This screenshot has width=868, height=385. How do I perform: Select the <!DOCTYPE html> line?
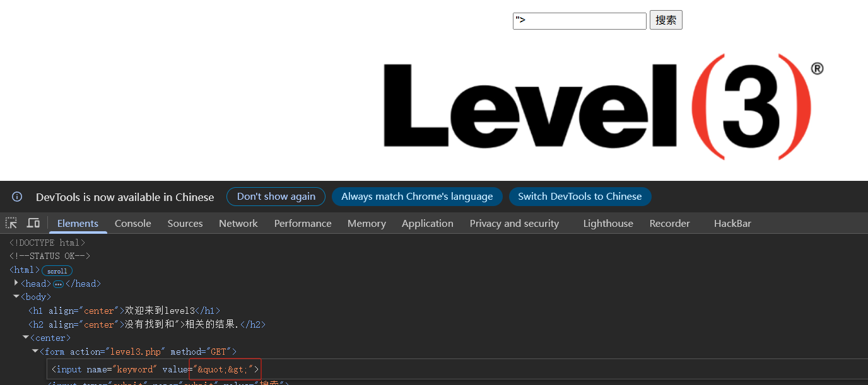(x=47, y=243)
